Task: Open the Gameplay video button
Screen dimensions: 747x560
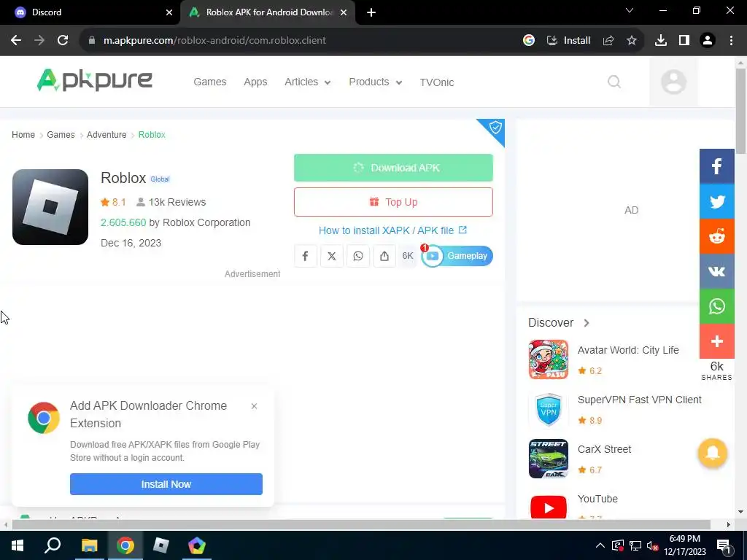Action: point(457,256)
